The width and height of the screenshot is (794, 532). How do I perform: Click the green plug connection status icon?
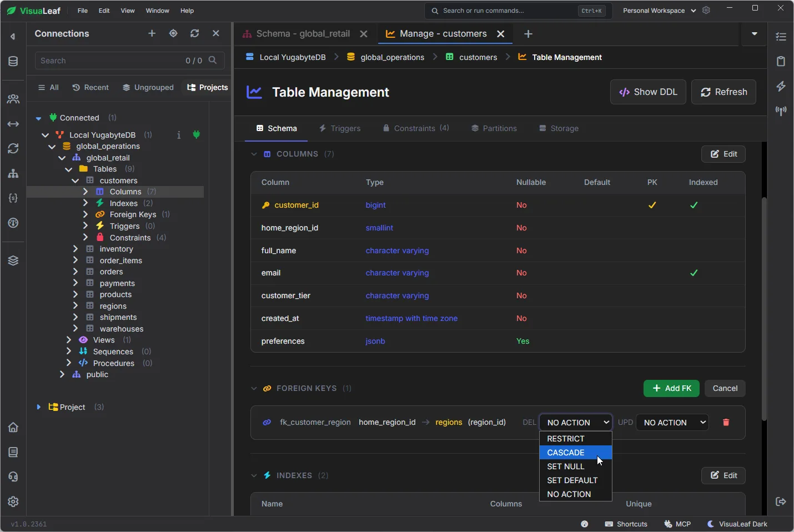click(196, 134)
